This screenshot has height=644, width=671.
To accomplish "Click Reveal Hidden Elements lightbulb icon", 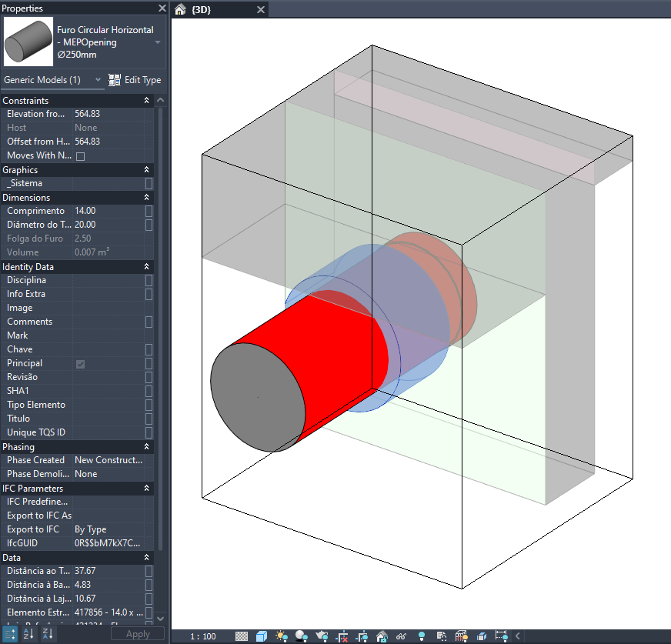I will 422,636.
